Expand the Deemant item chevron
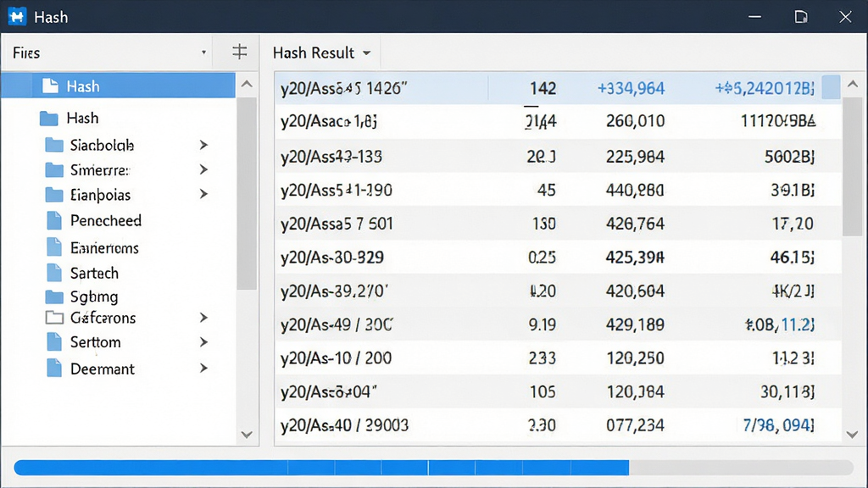The image size is (868, 488). point(203,368)
